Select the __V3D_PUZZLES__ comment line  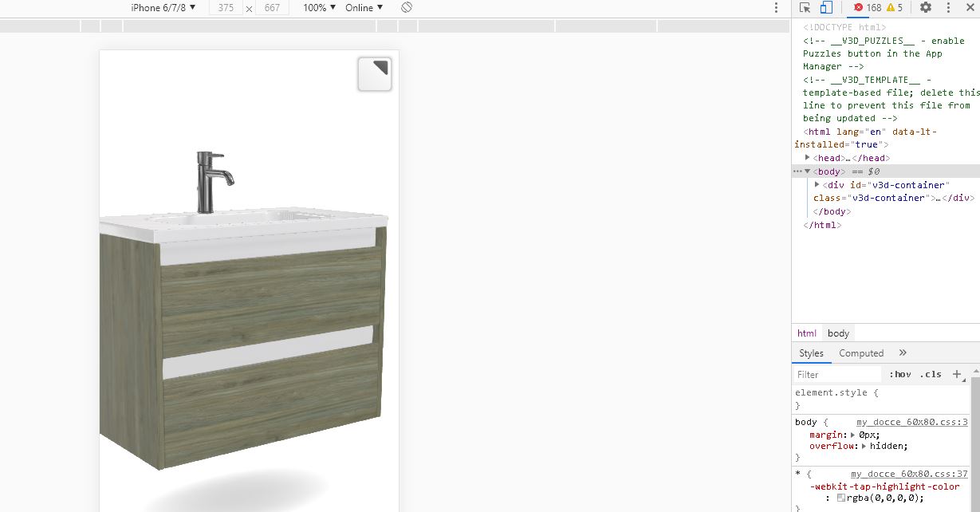pyautogui.click(x=884, y=53)
